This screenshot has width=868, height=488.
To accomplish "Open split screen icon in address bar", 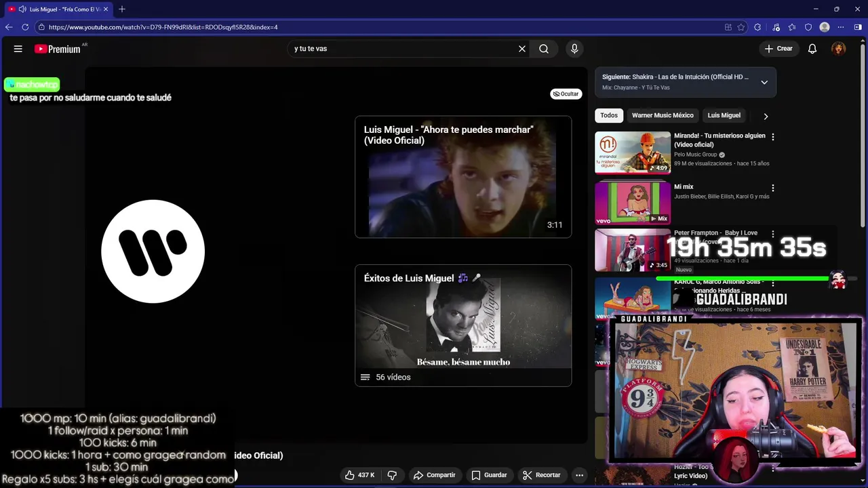I will (x=728, y=27).
